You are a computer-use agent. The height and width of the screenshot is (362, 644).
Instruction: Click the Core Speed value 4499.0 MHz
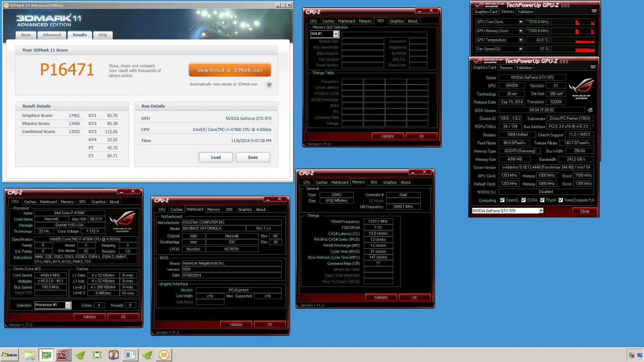50,275
